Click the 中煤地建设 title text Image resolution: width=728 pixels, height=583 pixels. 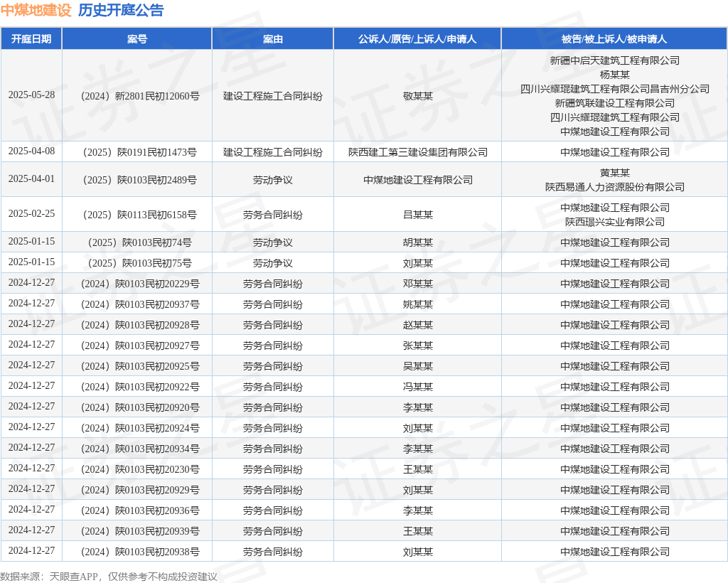coord(36,10)
